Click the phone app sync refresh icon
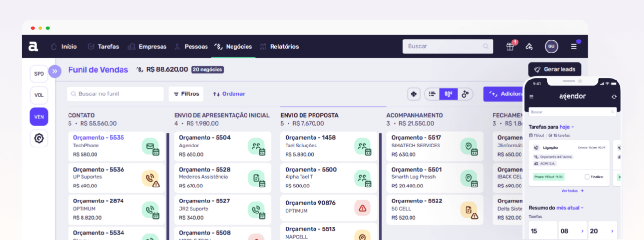The width and height of the screenshot is (644, 240). (614, 96)
